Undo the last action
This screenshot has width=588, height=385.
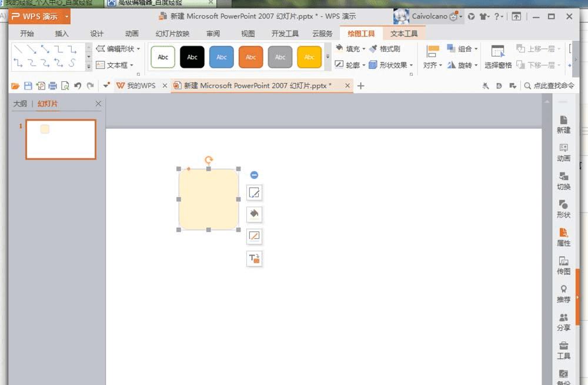[78, 86]
